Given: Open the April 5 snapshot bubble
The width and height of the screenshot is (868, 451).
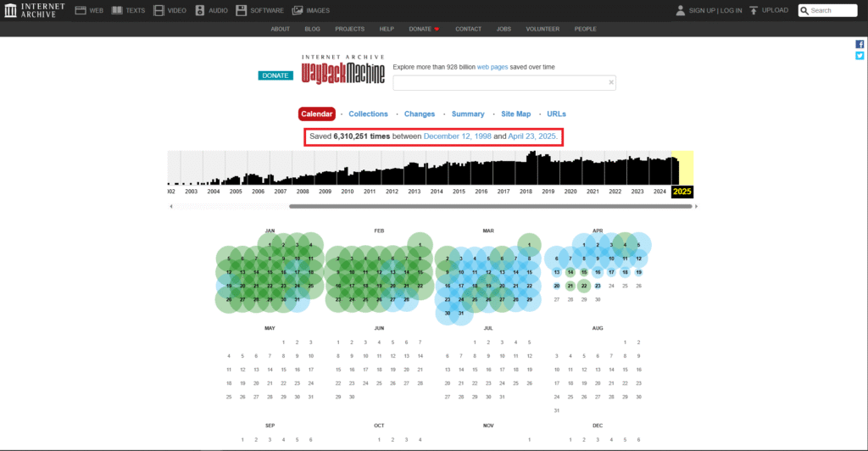Looking at the screenshot, I should pyautogui.click(x=638, y=245).
